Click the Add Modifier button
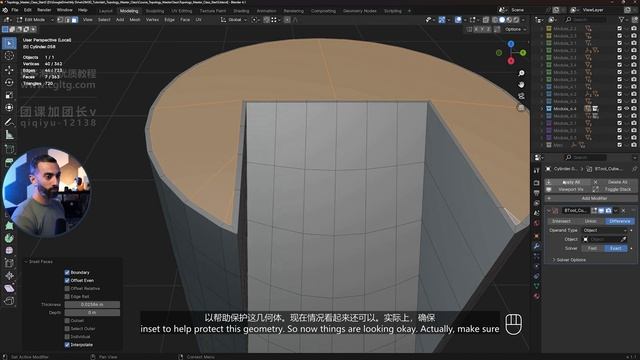Screen dimensions: 640x360 [591, 198]
